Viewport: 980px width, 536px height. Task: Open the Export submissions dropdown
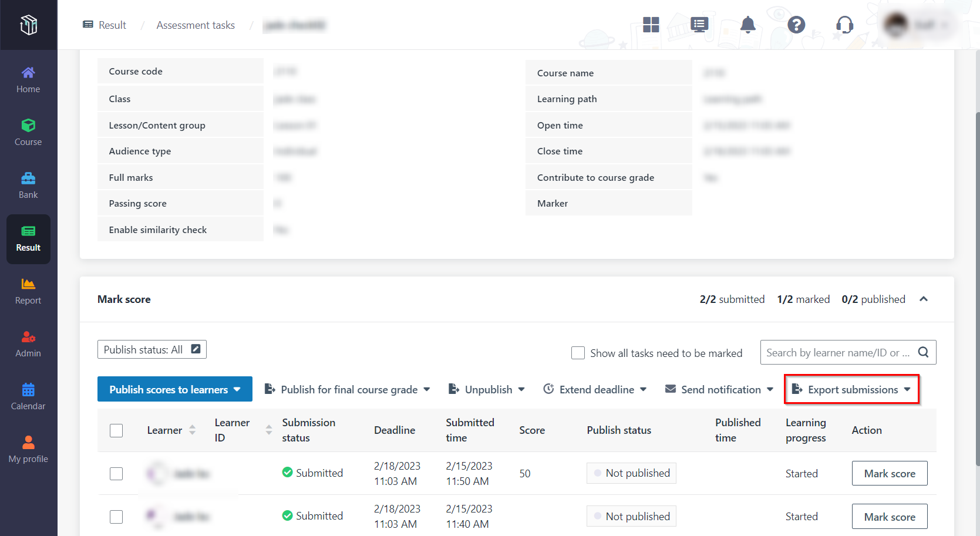point(851,389)
